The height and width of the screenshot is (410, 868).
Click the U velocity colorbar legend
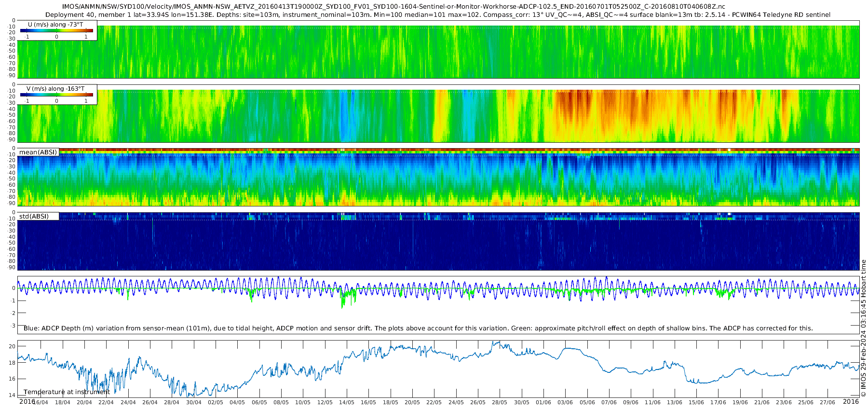tap(58, 30)
